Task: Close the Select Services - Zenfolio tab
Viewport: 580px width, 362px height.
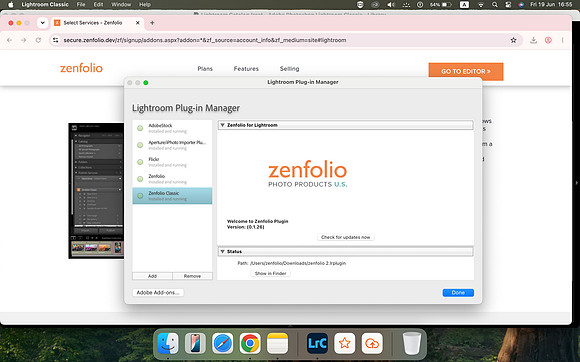Action: [138, 23]
